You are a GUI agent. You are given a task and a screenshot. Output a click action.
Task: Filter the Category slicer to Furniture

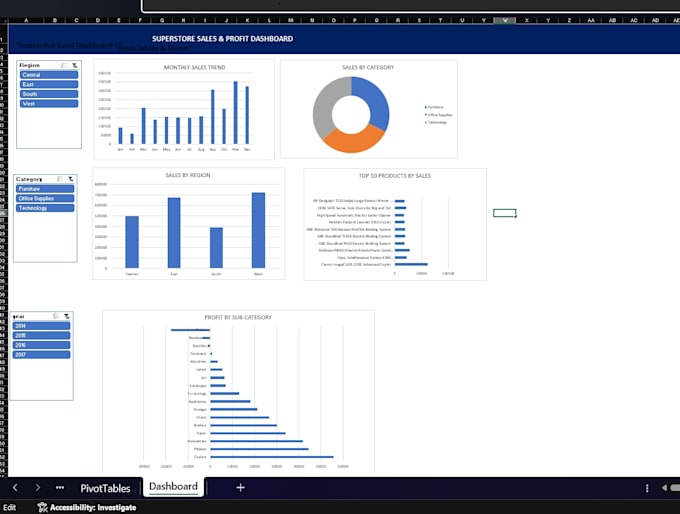(x=45, y=189)
